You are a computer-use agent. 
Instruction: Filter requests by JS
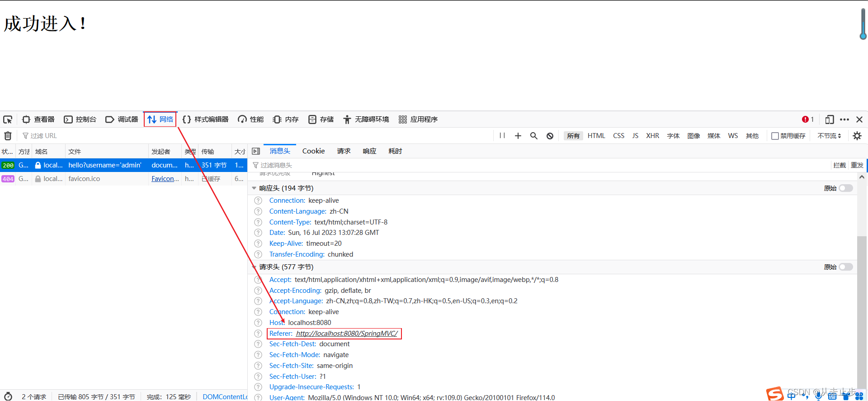[x=635, y=136]
